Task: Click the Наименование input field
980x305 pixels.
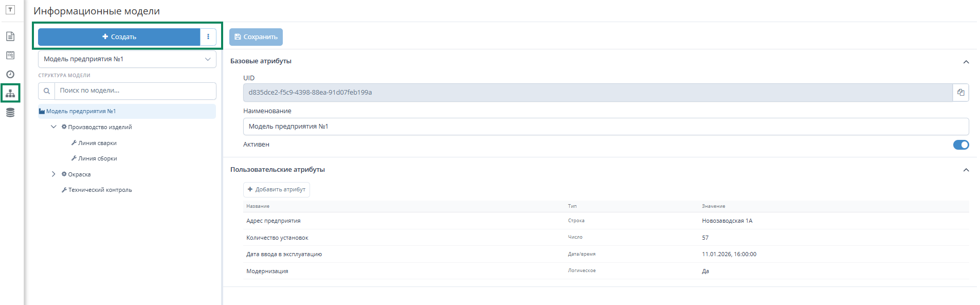Action: point(606,127)
